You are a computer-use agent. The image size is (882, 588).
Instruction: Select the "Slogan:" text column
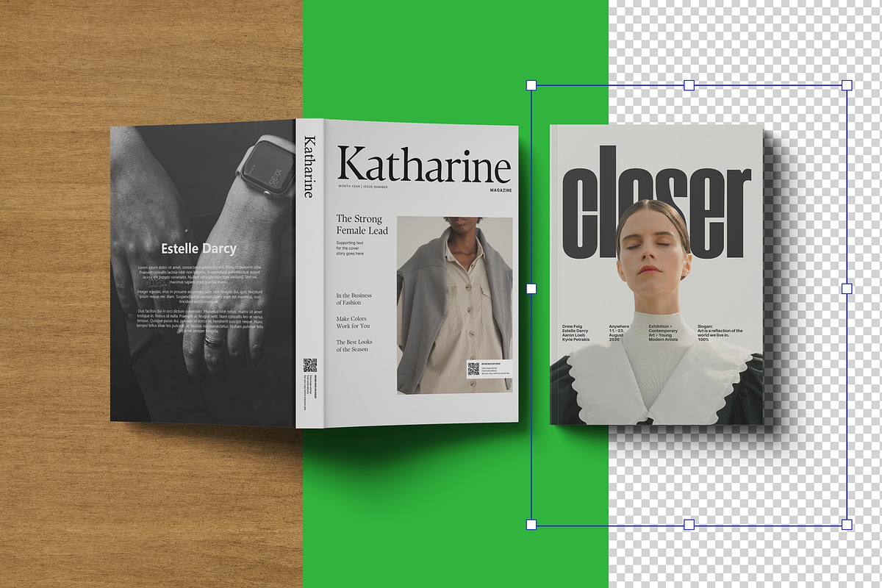[x=720, y=333]
